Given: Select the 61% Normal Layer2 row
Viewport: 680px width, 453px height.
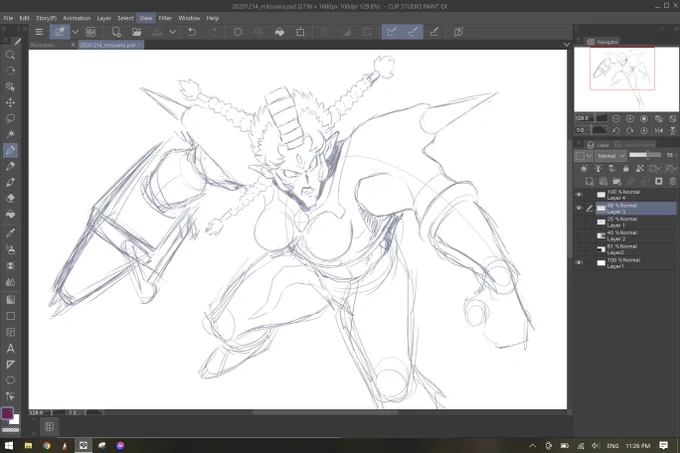Looking at the screenshot, I should pyautogui.click(x=635, y=249).
